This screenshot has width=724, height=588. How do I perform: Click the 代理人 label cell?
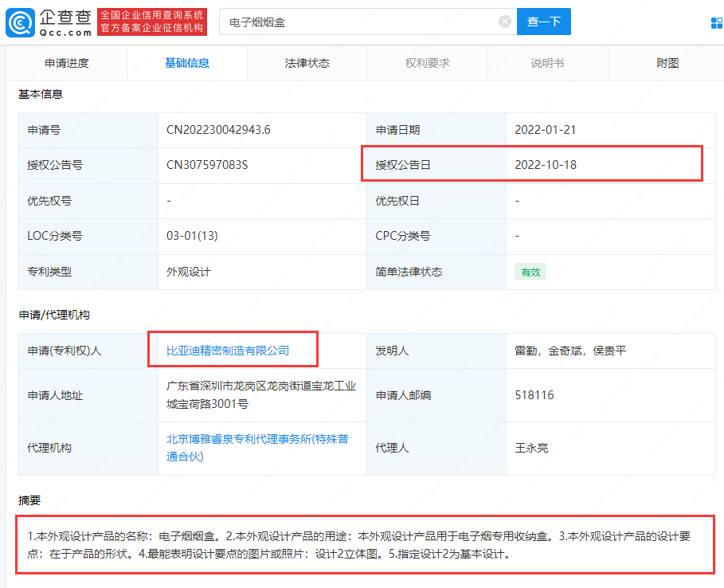[436, 448]
